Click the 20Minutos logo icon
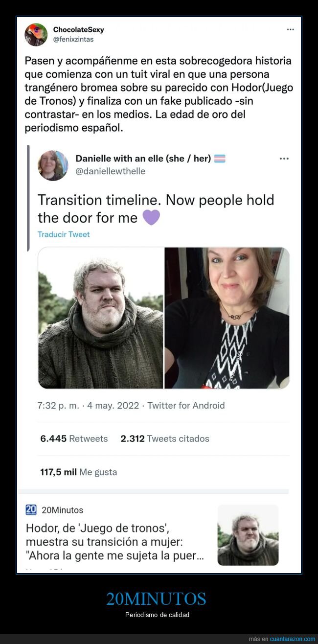The width and height of the screenshot is (318, 644). coord(31,510)
